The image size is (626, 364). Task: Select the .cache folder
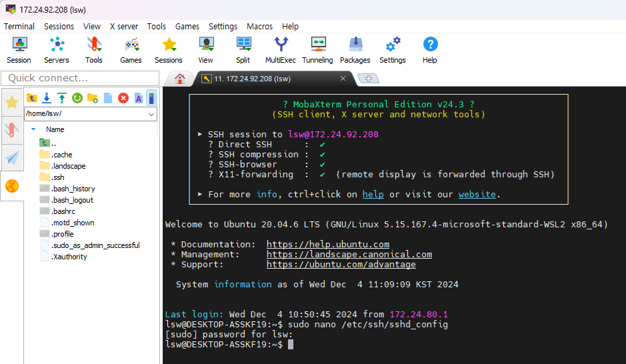tap(56, 155)
